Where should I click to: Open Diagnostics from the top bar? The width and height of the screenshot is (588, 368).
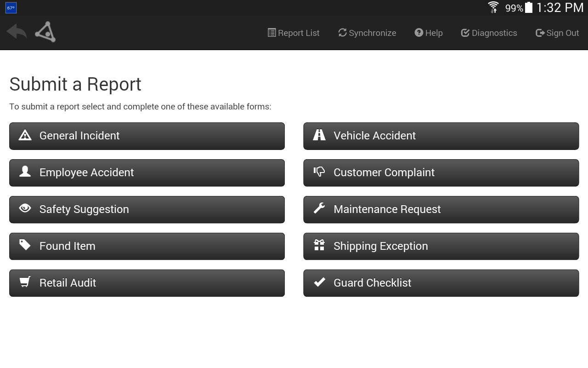coord(489,33)
